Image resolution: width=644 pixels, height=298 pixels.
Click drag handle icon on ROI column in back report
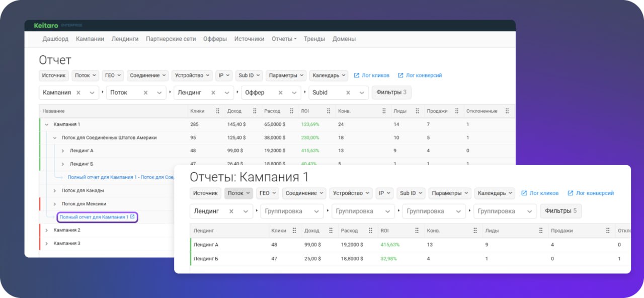[329, 111]
